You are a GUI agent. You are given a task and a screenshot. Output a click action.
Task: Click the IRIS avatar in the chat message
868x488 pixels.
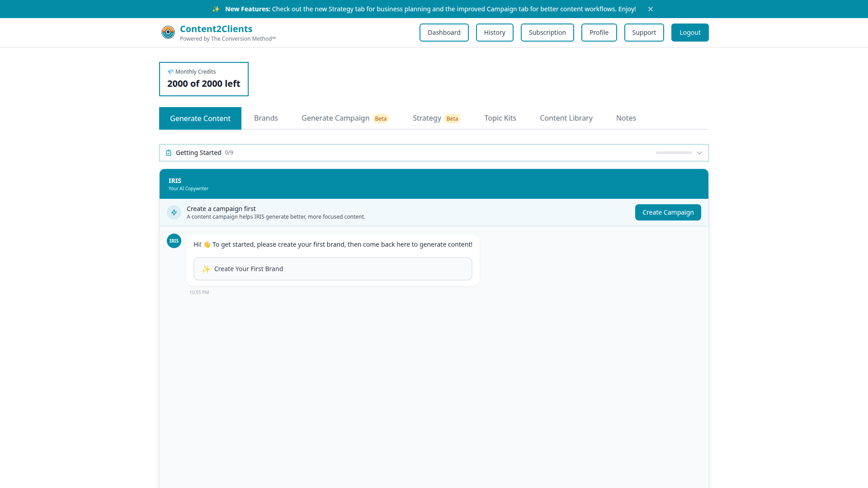click(x=174, y=241)
